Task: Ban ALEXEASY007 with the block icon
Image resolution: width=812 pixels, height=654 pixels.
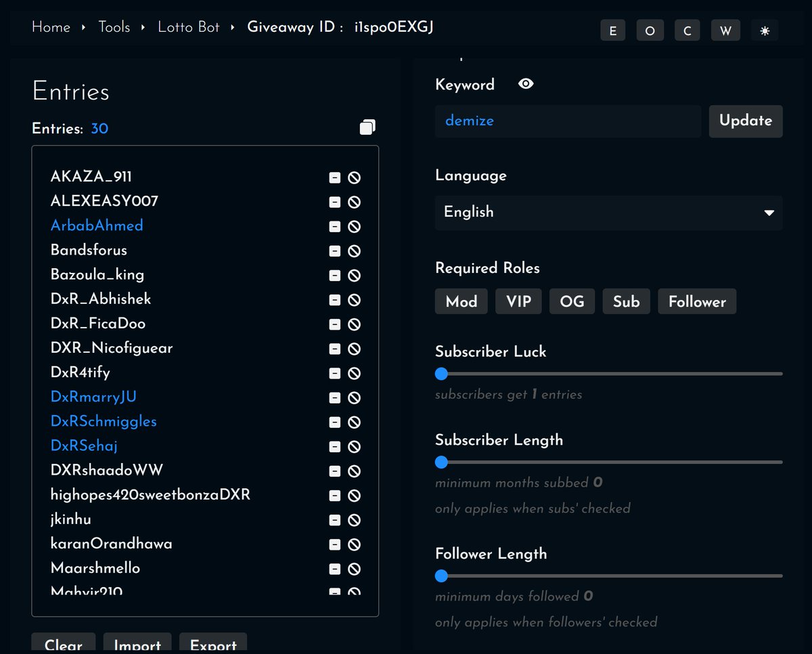Action: click(x=354, y=202)
